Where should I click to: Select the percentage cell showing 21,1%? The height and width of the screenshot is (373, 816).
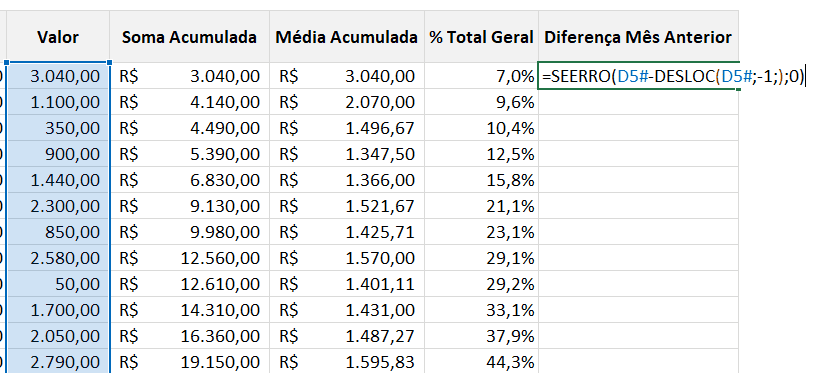481,206
